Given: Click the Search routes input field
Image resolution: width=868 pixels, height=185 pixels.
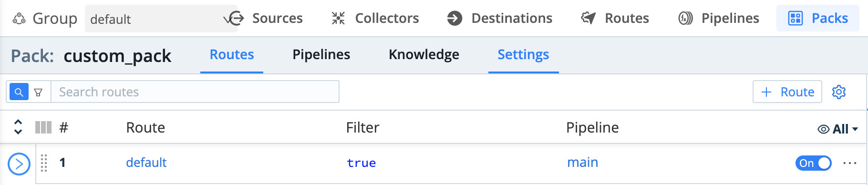Looking at the screenshot, I should pyautogui.click(x=195, y=92).
